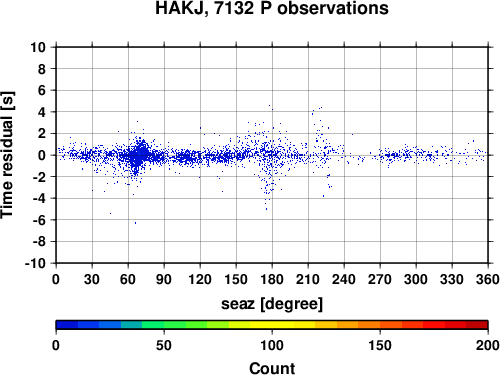Click the seaz [degree] axis label
500x375 pixels.
pyautogui.click(x=272, y=304)
